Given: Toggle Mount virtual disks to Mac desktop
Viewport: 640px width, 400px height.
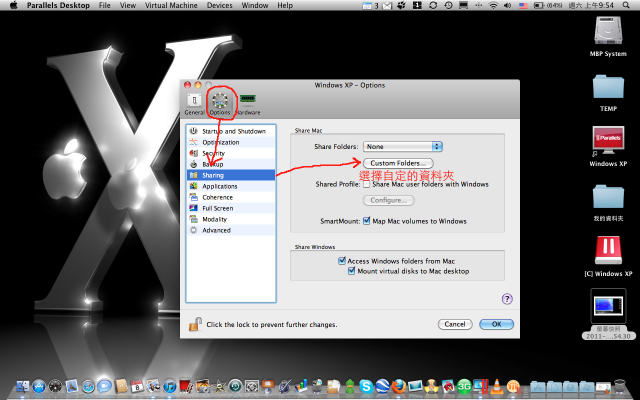Looking at the screenshot, I should (x=351, y=271).
